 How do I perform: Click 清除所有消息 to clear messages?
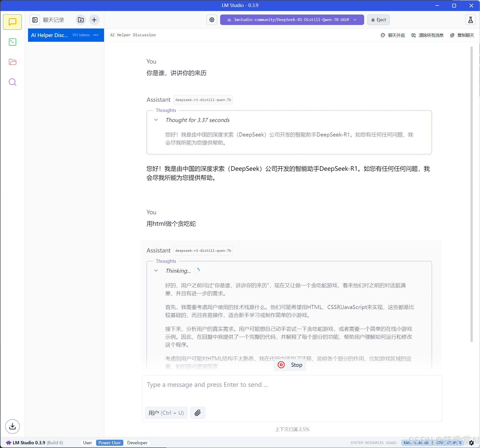(x=427, y=35)
